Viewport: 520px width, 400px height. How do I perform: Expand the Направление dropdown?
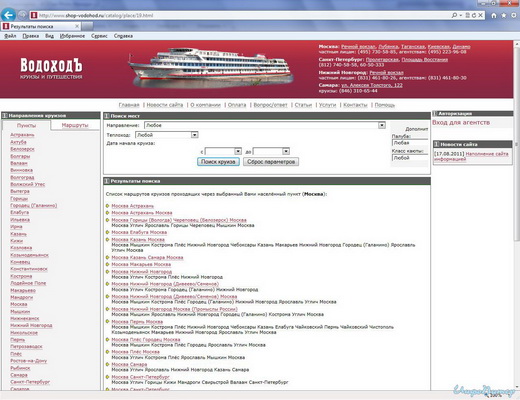(382, 125)
